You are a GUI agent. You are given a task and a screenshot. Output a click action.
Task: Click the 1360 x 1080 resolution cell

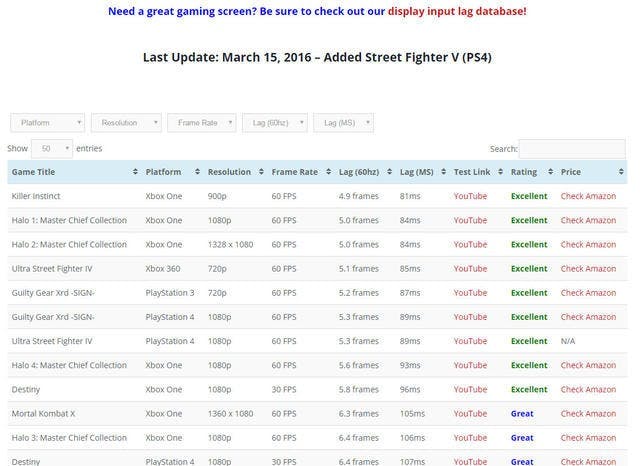point(230,413)
